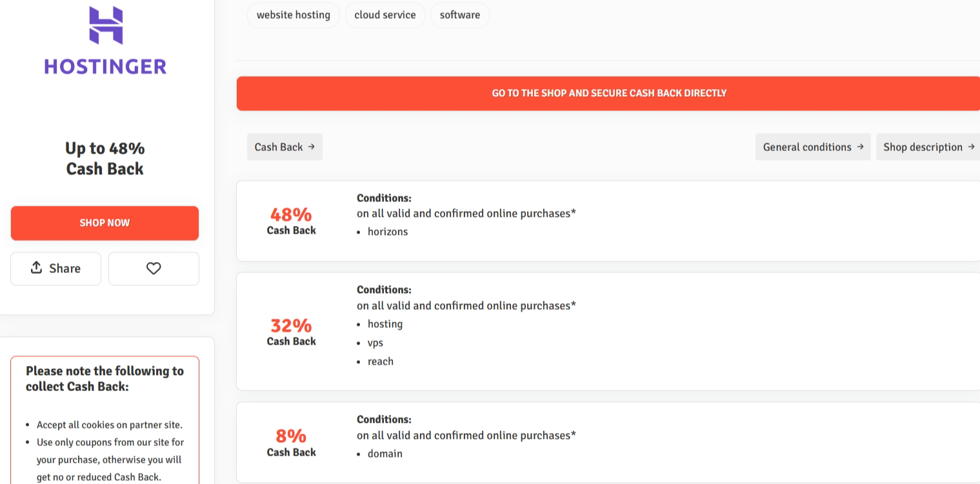
Task: Click the Share upload icon
Action: [37, 268]
